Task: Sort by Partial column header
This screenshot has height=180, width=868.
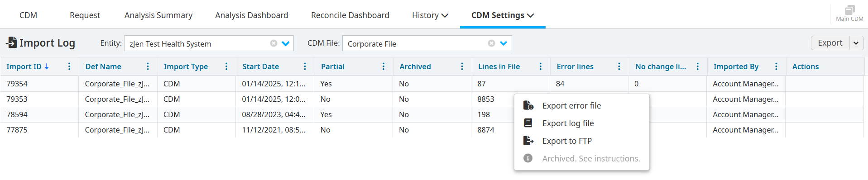Action: click(333, 66)
